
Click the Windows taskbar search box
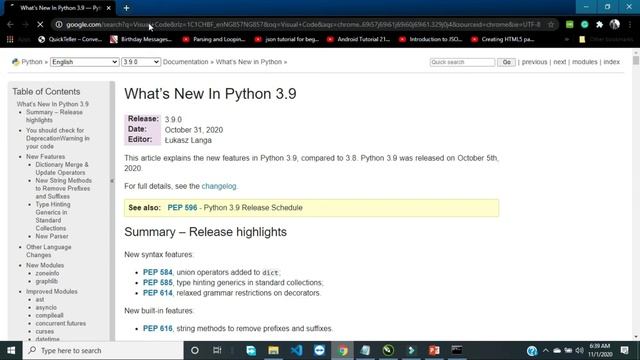click(x=103, y=350)
